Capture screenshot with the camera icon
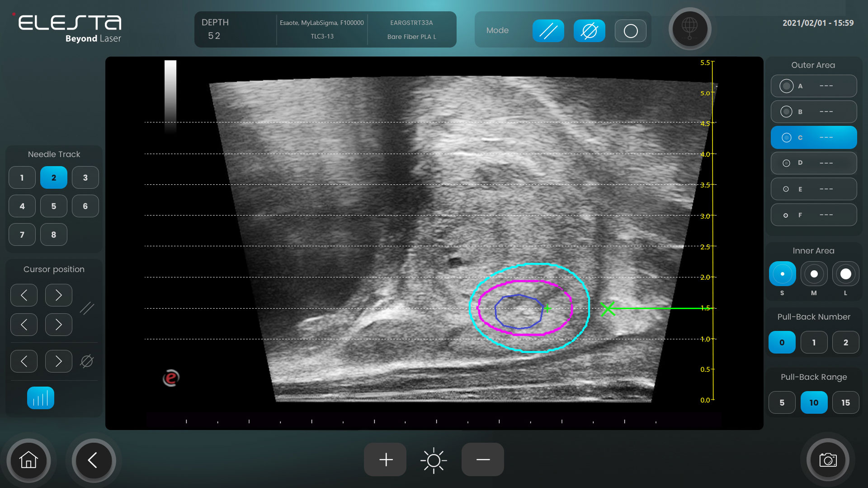868x488 pixels. point(828,460)
